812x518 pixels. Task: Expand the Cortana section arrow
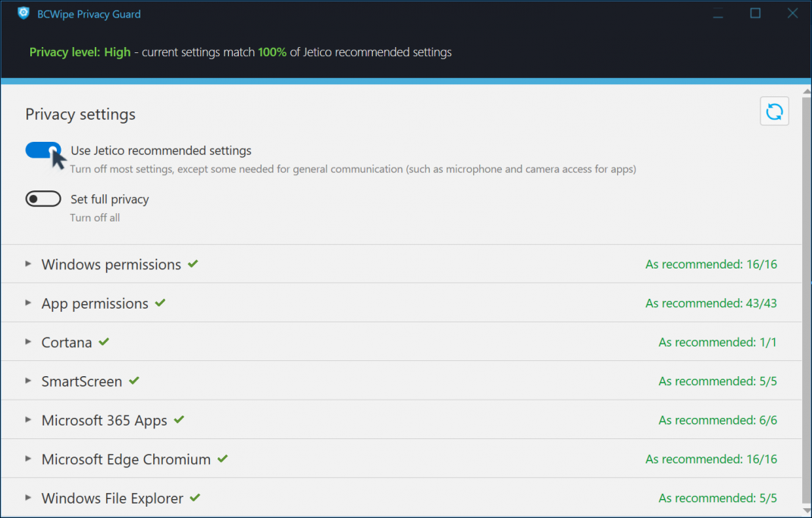click(x=28, y=342)
